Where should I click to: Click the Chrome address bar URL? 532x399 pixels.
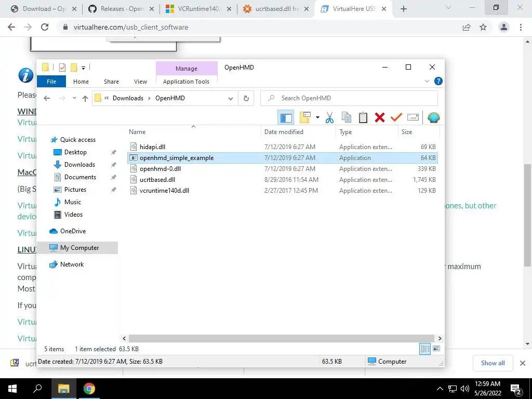point(131,27)
